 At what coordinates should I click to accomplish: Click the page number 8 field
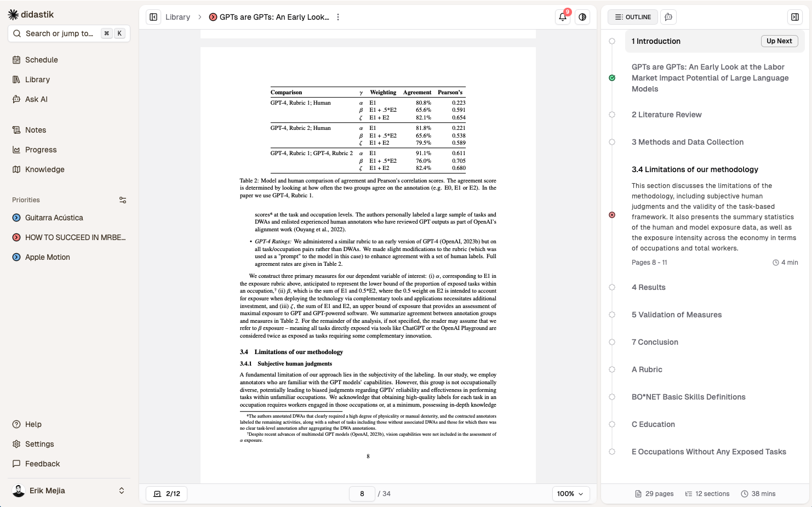362,494
